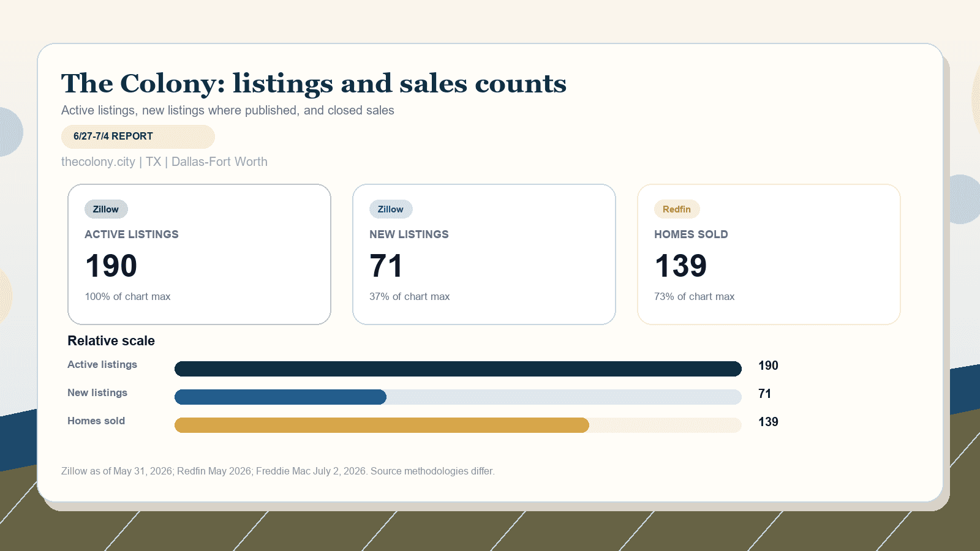This screenshot has width=980, height=551.
Task: Click the Zillow tag on the New Listings card
Action: (x=391, y=209)
